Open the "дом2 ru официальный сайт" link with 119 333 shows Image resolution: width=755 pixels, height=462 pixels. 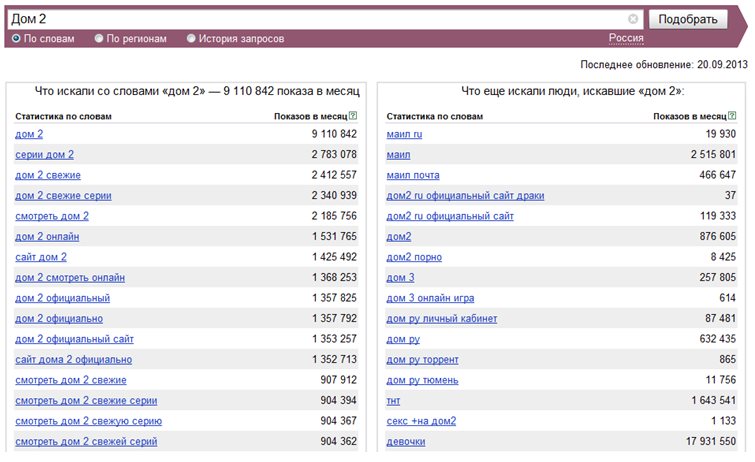(450, 216)
